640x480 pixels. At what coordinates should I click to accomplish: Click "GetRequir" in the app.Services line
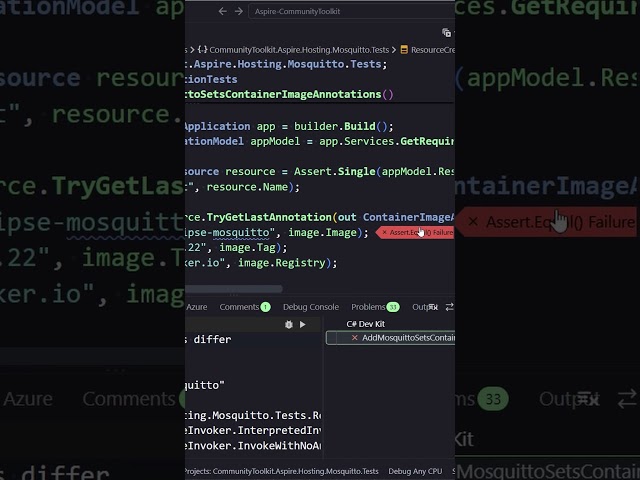pyautogui.click(x=427, y=141)
